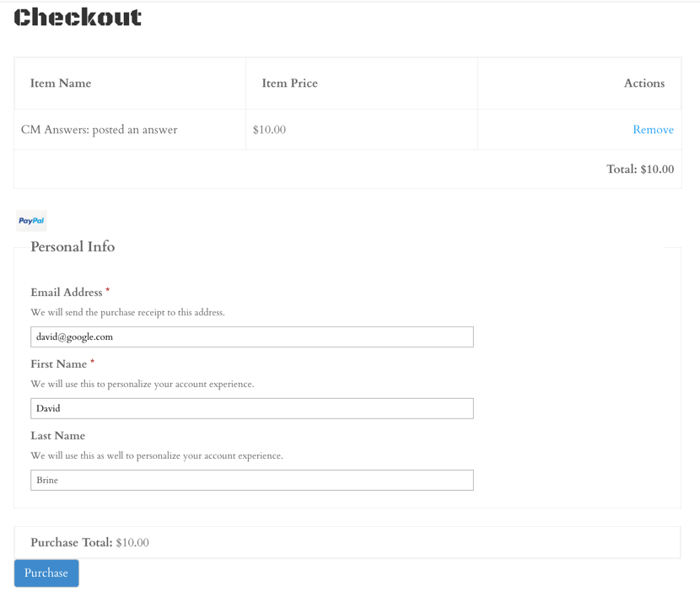Click the Purchase Total summary text
Viewport: 700px width, 603px height.
point(89,543)
